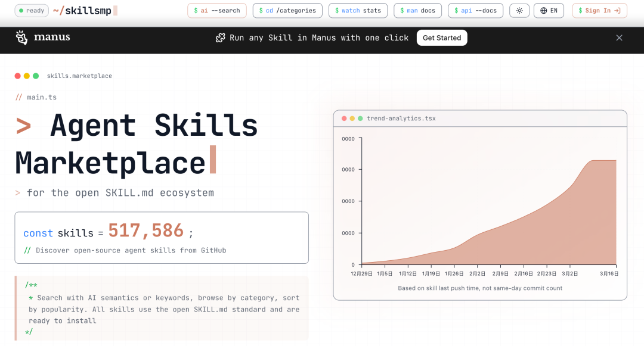Go to cd /categories

pos(287,11)
